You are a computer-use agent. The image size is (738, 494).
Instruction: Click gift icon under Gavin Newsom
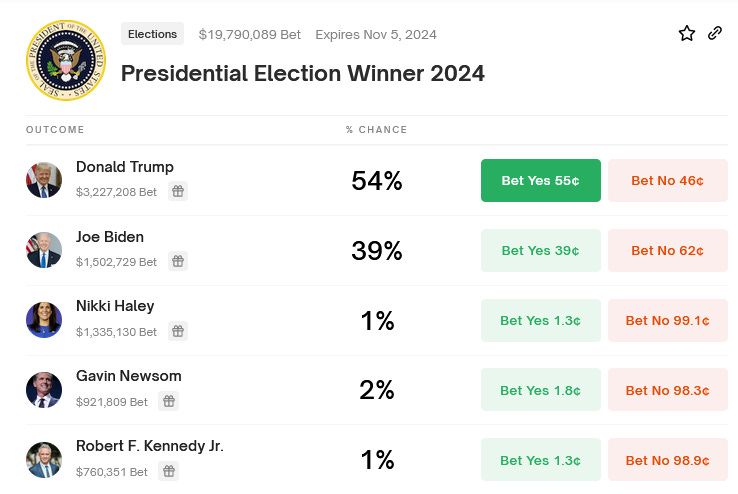[168, 401]
